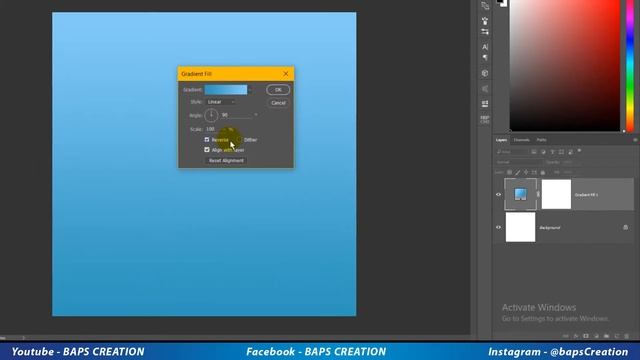Open the Character panel icon
Viewport: 640px width, 360px height.
pyautogui.click(x=485, y=47)
